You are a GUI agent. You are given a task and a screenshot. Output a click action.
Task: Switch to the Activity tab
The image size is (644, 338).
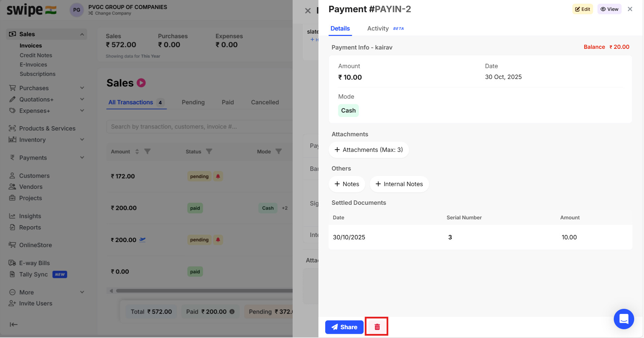pos(378,28)
